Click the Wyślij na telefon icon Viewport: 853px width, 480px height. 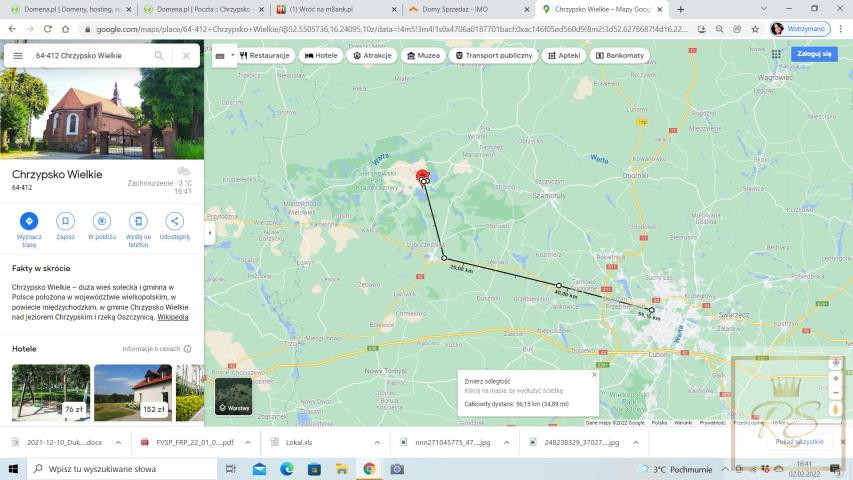point(138,221)
